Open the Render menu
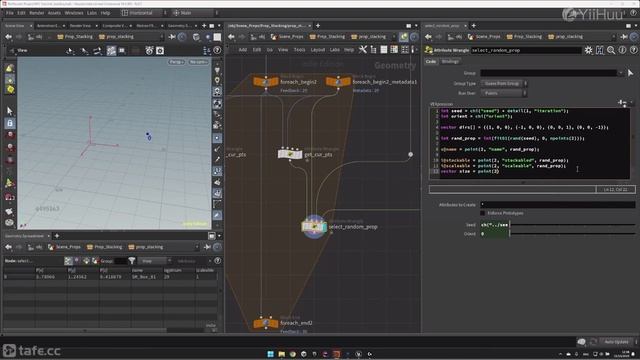 pyautogui.click(x=37, y=13)
